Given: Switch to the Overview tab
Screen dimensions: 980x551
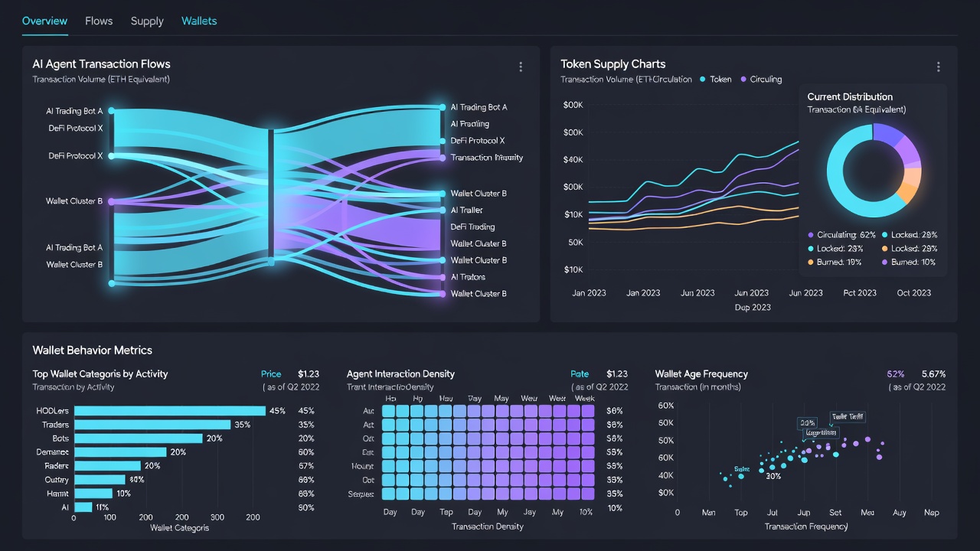Looking at the screenshot, I should coord(44,21).
